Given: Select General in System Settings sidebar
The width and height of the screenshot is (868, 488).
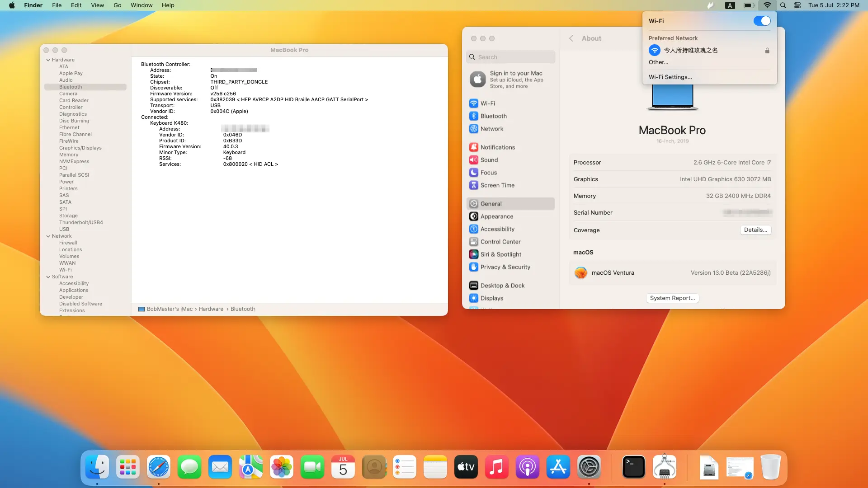Looking at the screenshot, I should (x=510, y=204).
